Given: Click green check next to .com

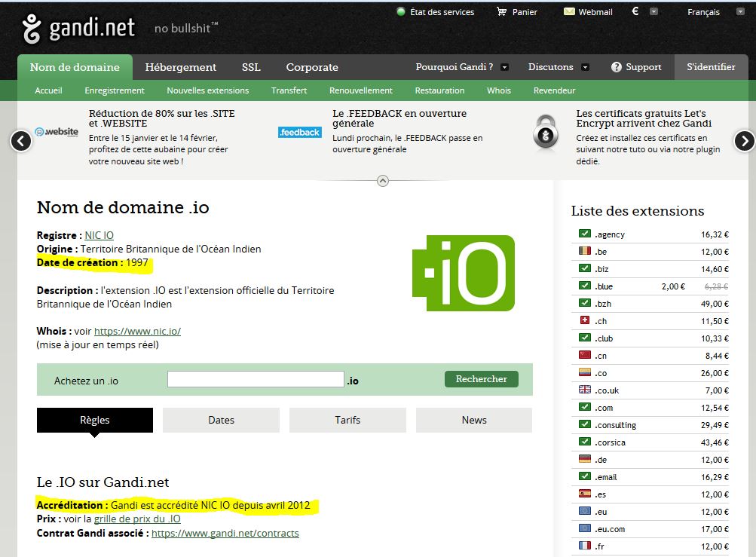Looking at the screenshot, I should (584, 408).
